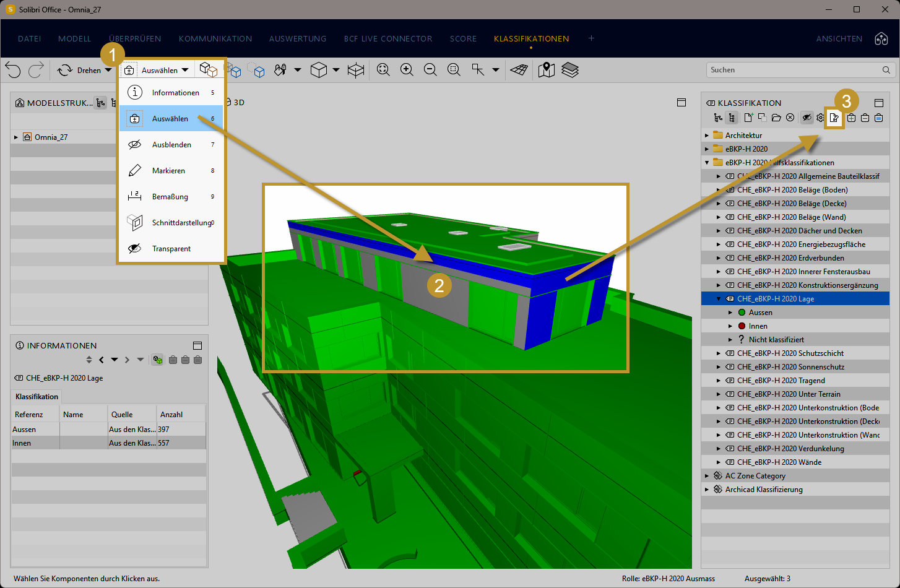Open the cube view dropdown arrow

pyautogui.click(x=336, y=70)
